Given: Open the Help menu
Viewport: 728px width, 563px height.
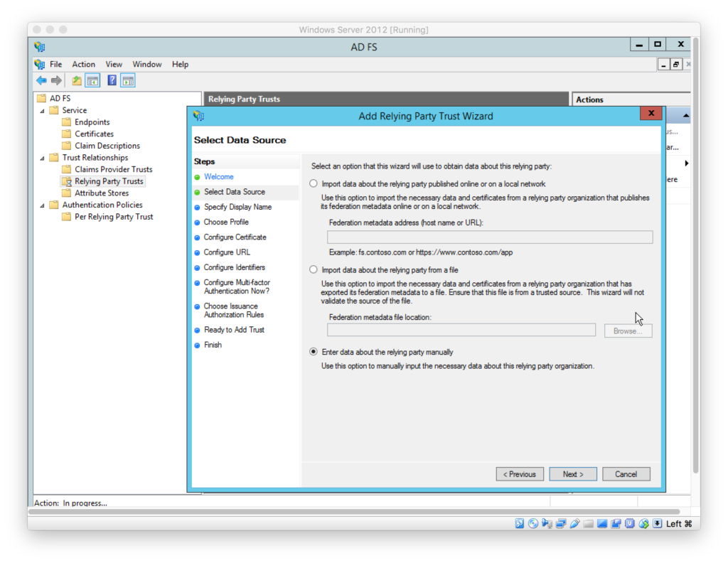Looking at the screenshot, I should [x=180, y=64].
